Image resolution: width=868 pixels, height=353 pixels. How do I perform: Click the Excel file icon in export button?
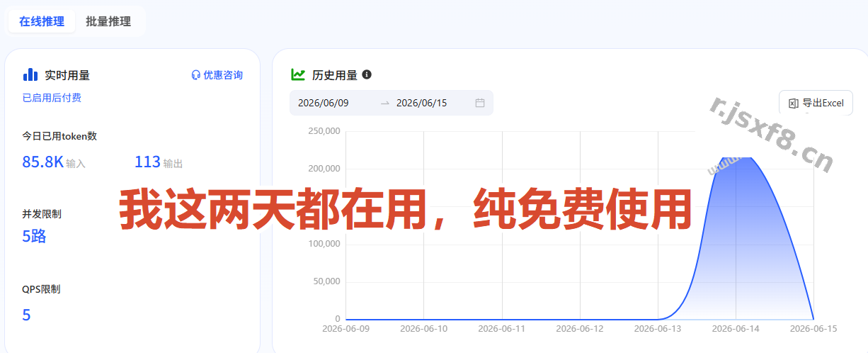click(794, 103)
